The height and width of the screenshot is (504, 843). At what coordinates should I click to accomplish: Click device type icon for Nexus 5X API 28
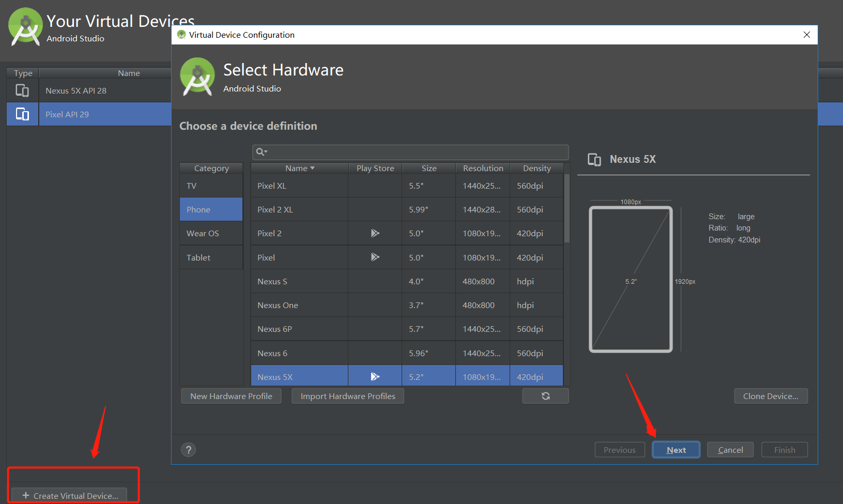(x=22, y=90)
